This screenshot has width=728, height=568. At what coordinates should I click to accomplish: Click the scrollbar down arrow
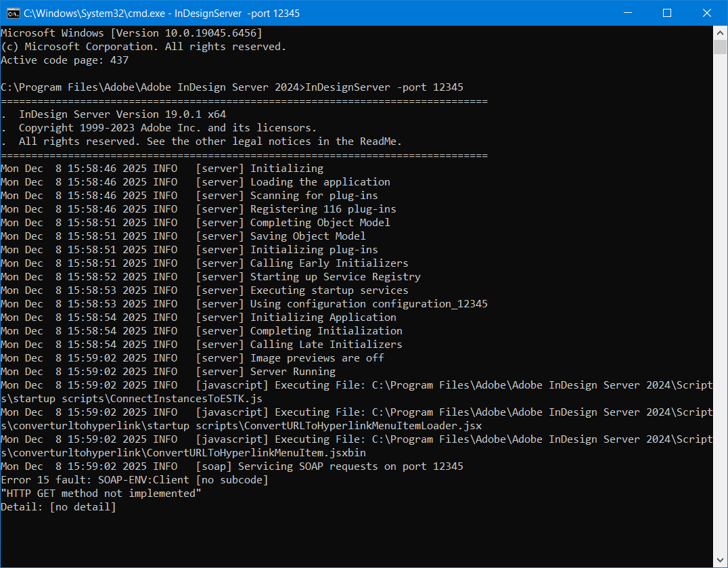tap(721, 561)
